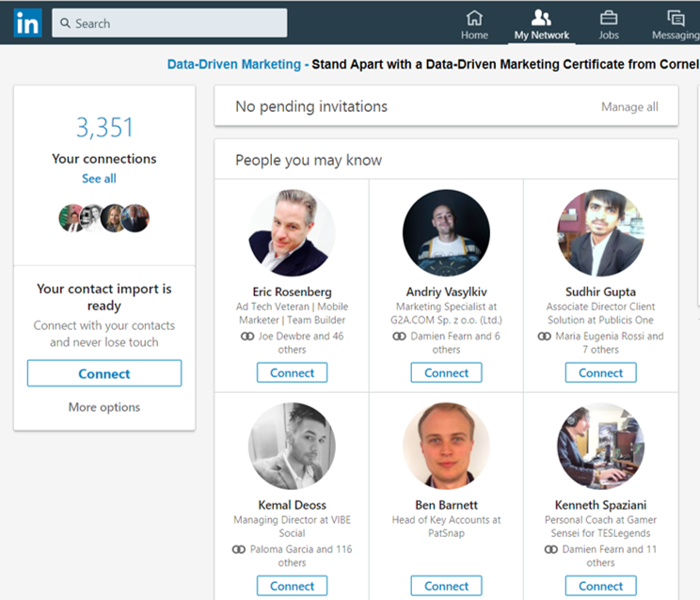This screenshot has height=600, width=700.
Task: Open the Home navigation icon
Action: (x=474, y=18)
